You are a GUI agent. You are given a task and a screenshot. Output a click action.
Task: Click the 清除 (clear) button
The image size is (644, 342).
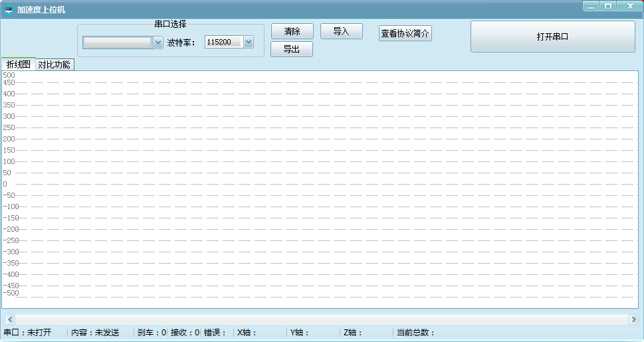pos(292,31)
